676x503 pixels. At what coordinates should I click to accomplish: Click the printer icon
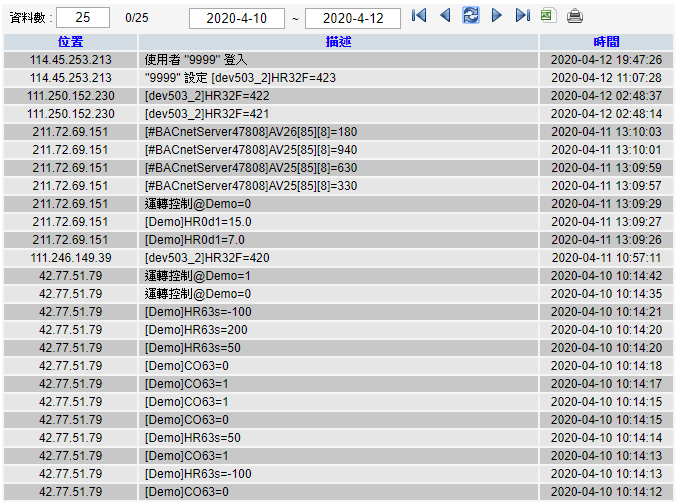[x=574, y=16]
